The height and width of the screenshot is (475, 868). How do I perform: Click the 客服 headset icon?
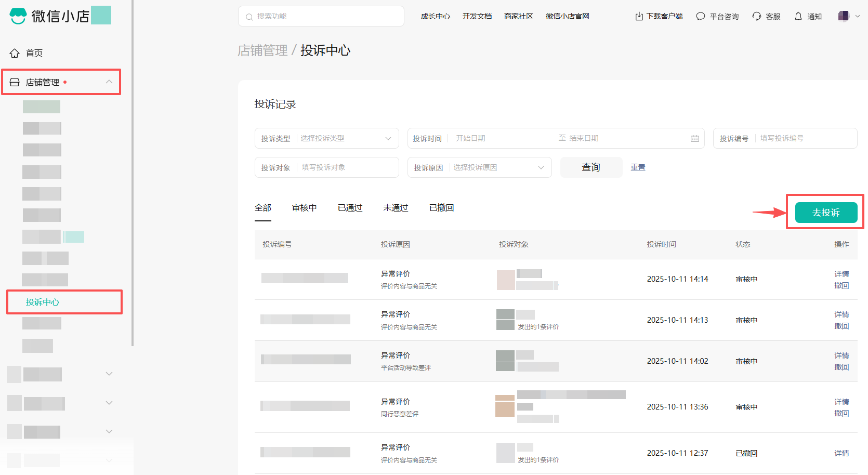click(x=757, y=17)
